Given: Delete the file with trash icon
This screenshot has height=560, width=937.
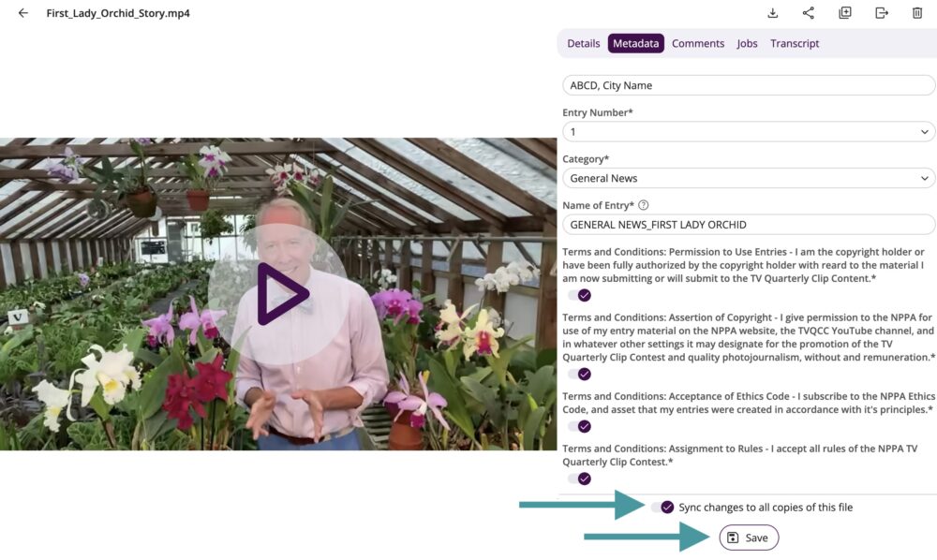Looking at the screenshot, I should coord(917,13).
